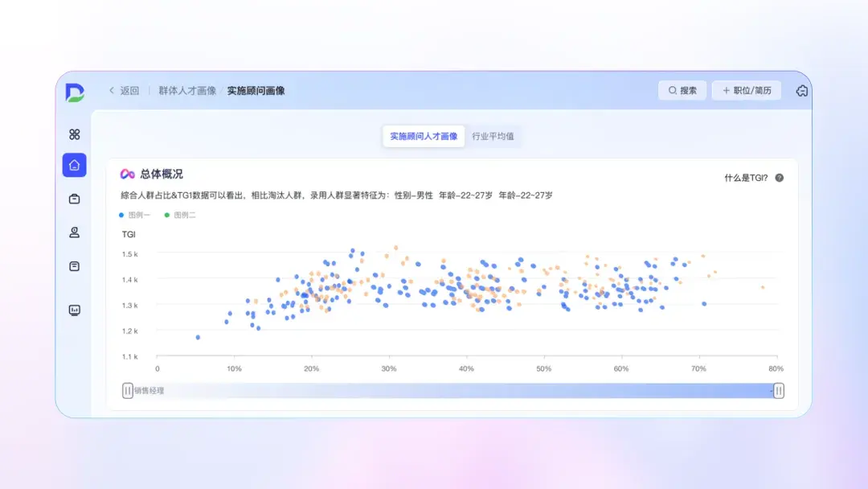This screenshot has width=868, height=489.
Task: Switch to the 实施顾问人才画像 tab
Action: tap(424, 136)
